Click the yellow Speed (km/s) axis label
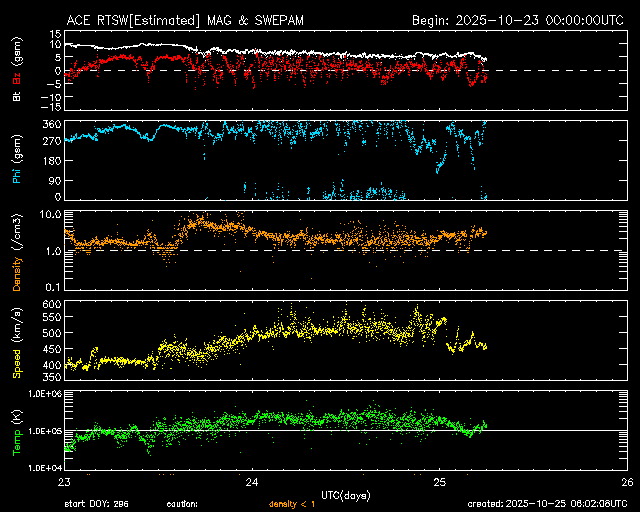Viewport: 640px width, 512px height. (x=16, y=337)
